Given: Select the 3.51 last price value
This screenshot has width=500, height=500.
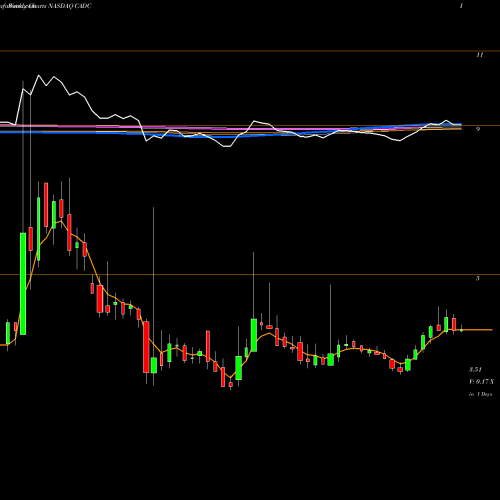Looking at the screenshot, I should 475,370.
